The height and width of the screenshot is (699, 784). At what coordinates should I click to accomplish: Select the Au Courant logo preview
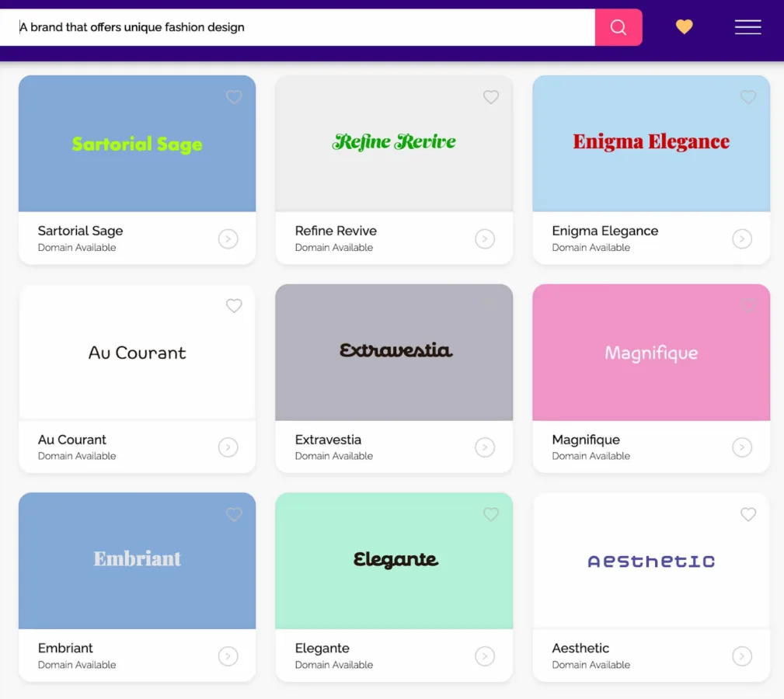[137, 353]
